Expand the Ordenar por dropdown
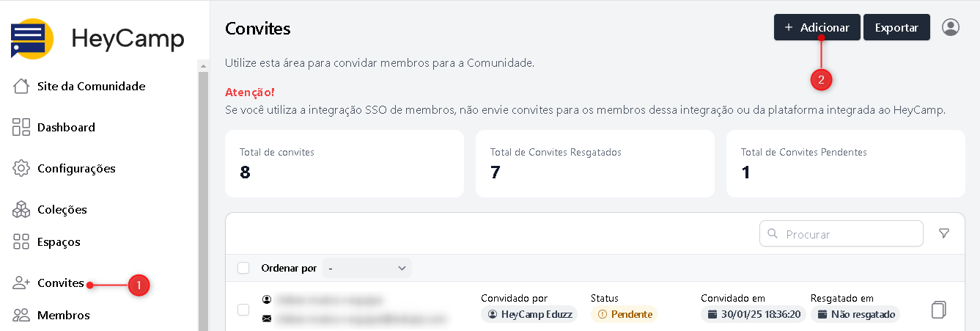The width and height of the screenshot is (980, 331). pos(367,268)
